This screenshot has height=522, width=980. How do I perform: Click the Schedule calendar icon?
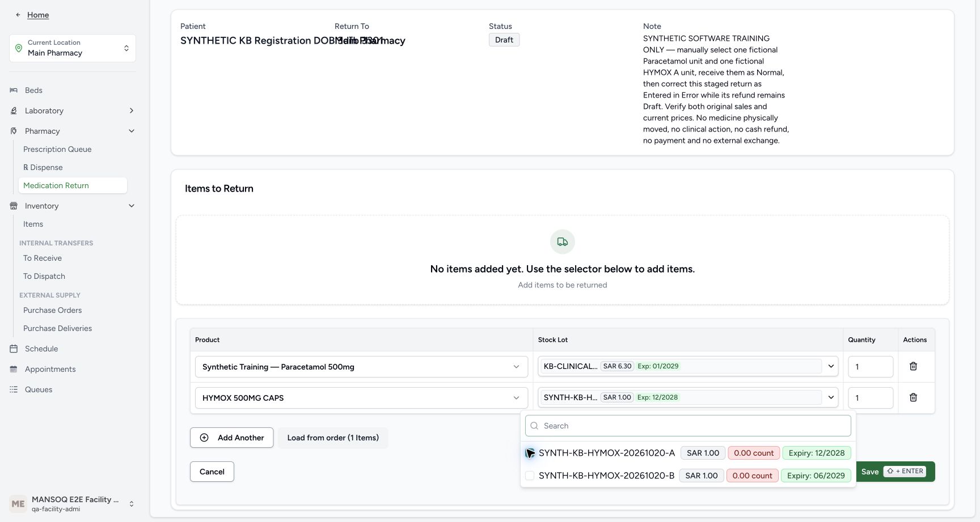click(14, 349)
